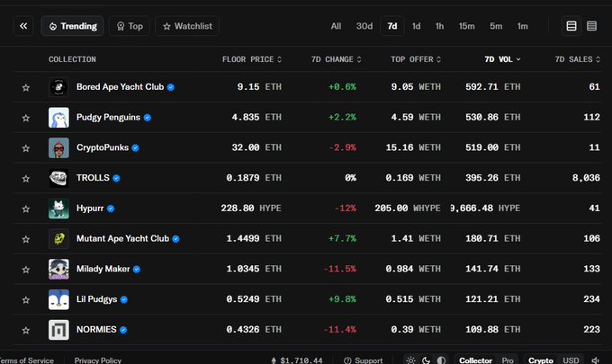Open the Top tab
This screenshot has width=612, height=364.
tap(130, 26)
